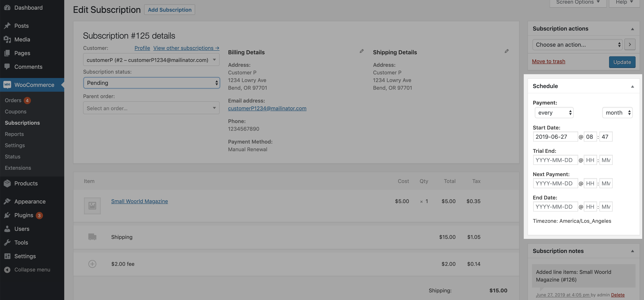Click the Media library icon
This screenshot has width=644, height=300.
[x=7, y=39]
